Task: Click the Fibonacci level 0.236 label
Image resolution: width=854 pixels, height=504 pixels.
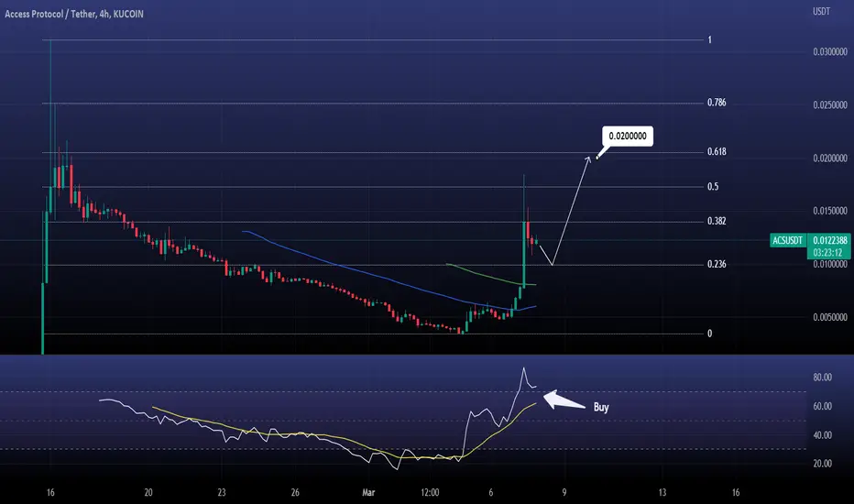Action: [x=717, y=264]
